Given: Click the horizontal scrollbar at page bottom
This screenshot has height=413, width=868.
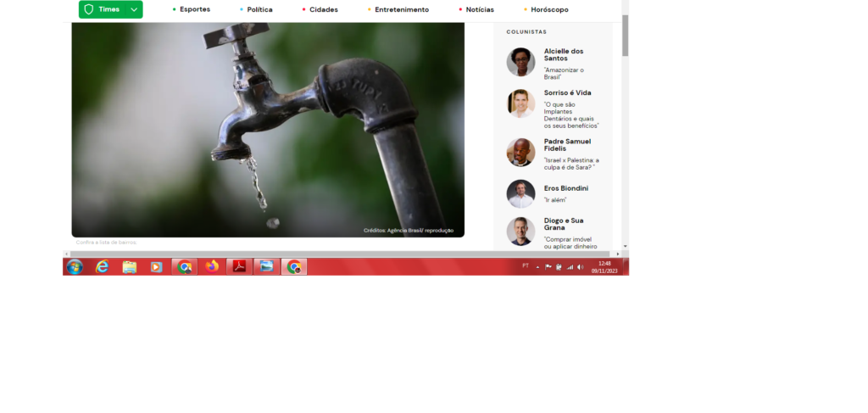Looking at the screenshot, I should point(339,254).
